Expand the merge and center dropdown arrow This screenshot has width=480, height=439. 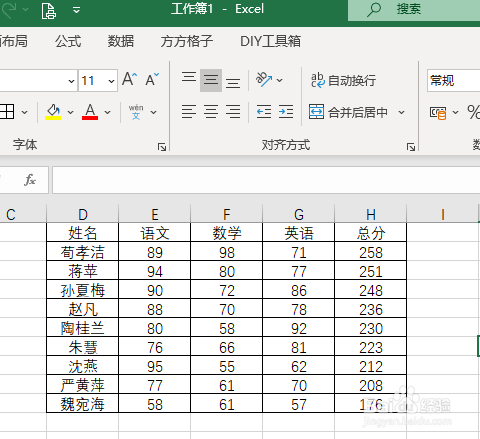(402, 112)
